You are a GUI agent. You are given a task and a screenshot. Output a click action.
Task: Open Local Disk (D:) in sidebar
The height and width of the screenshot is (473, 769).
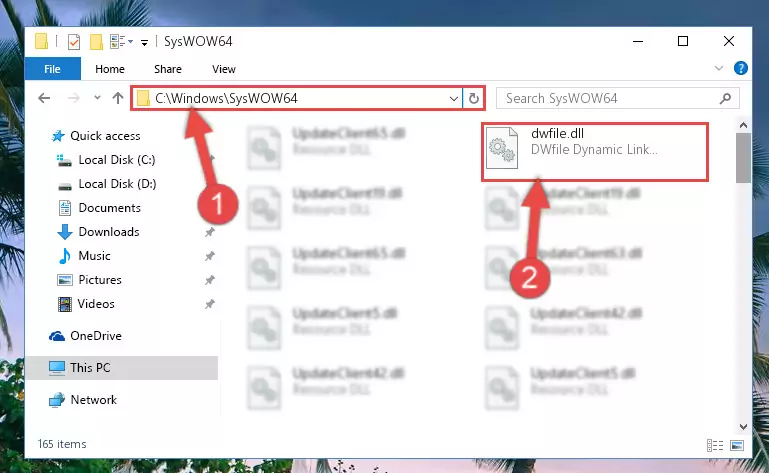tap(117, 184)
